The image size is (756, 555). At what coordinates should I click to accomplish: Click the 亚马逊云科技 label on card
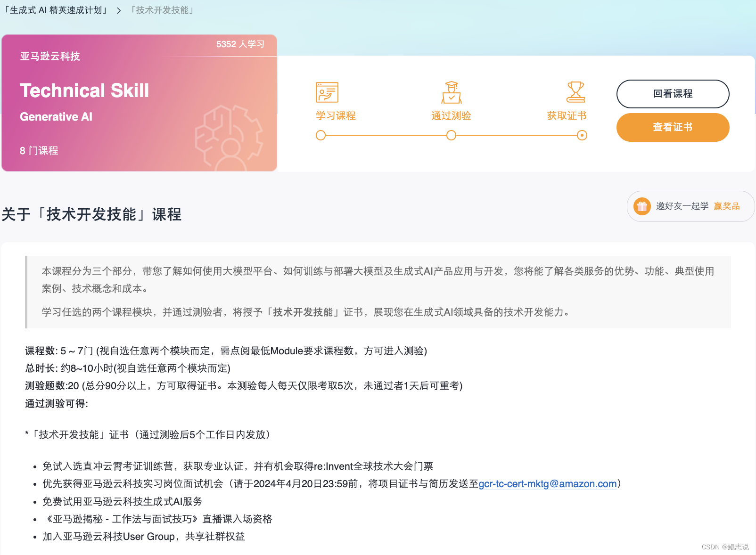click(x=50, y=57)
